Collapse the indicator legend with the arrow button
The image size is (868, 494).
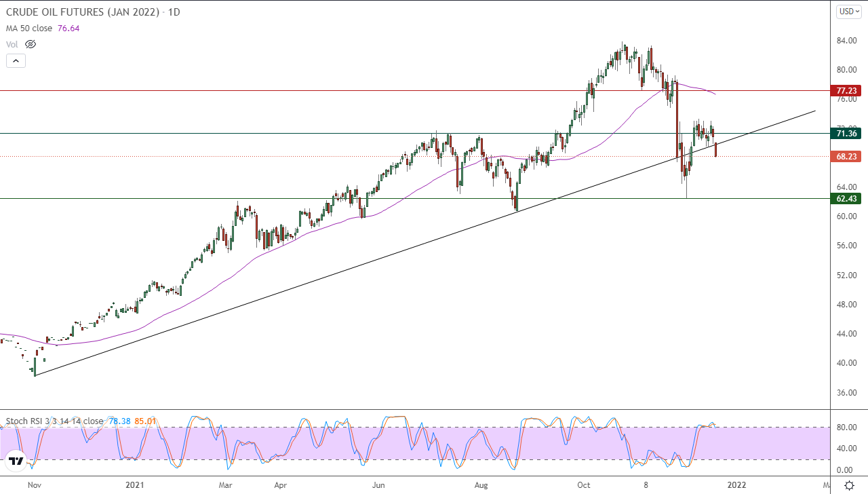point(16,60)
